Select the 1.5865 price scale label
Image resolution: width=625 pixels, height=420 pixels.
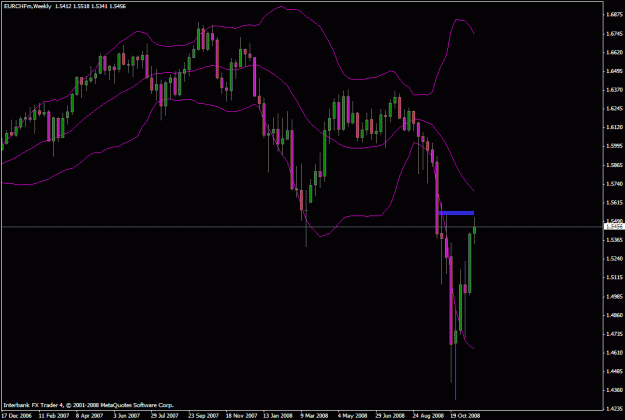[614, 165]
